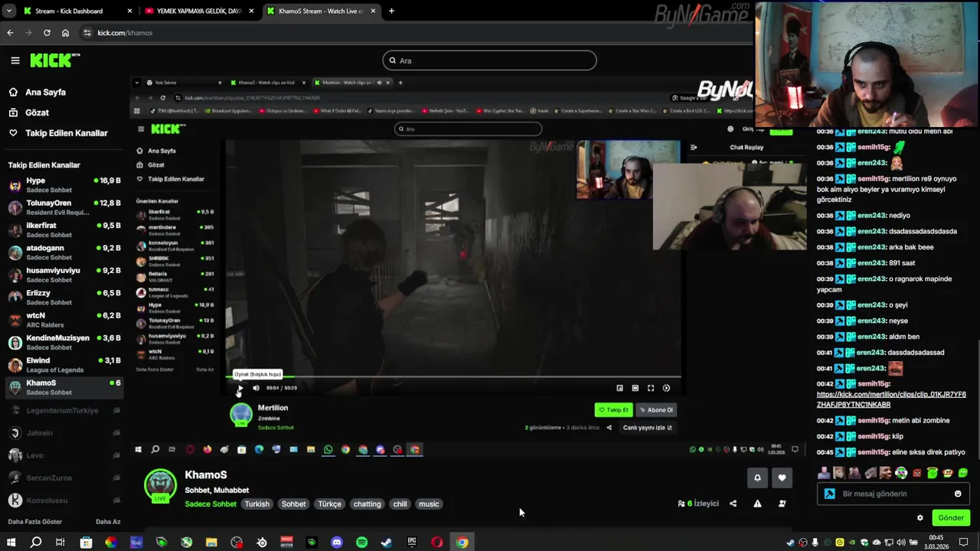Click the KhamoS avatar with LIVE badge

(x=160, y=487)
